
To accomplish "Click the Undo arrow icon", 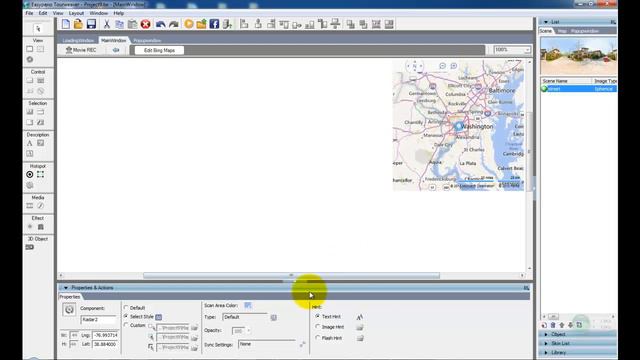I will pos(160,24).
